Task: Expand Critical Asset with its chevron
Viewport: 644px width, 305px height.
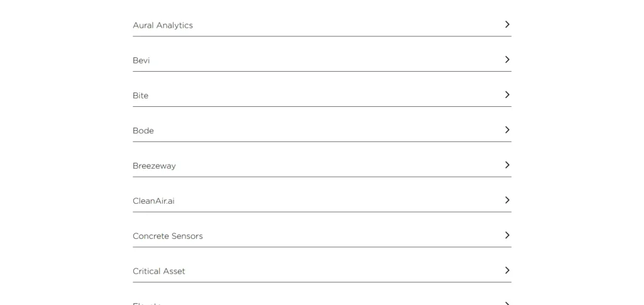Action: tap(508, 270)
